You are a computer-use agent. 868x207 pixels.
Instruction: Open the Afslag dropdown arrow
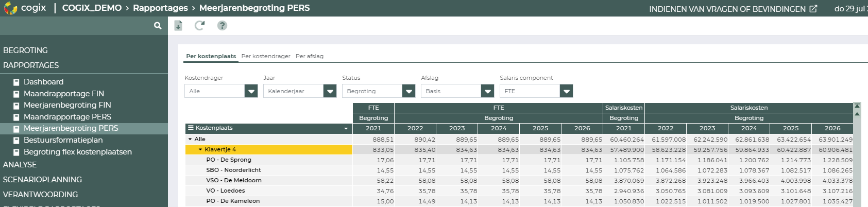tap(487, 91)
